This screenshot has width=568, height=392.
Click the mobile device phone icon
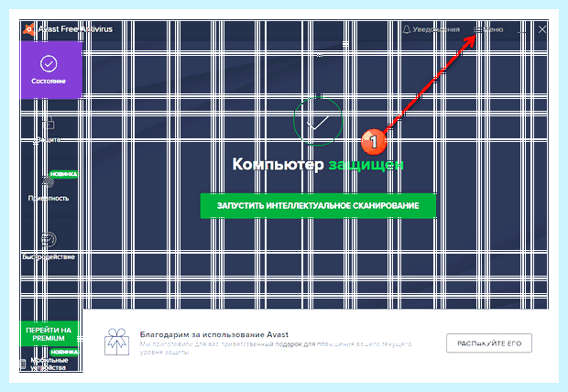23,364
